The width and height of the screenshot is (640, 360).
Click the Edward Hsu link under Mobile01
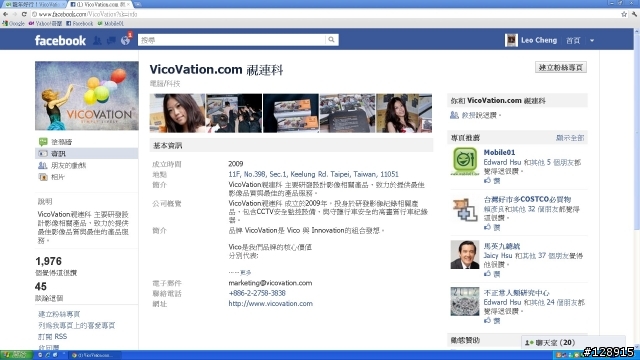pyautogui.click(x=502, y=162)
